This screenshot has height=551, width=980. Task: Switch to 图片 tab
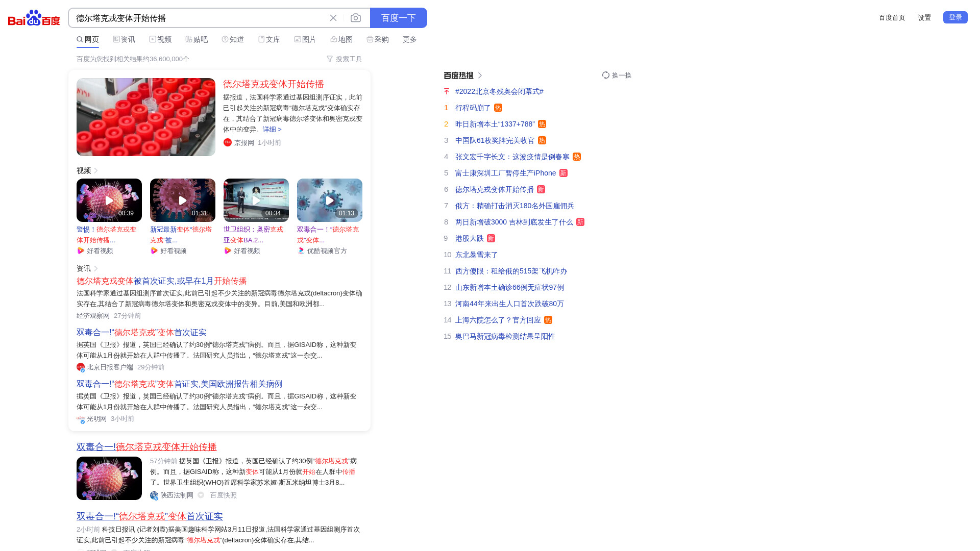click(305, 39)
